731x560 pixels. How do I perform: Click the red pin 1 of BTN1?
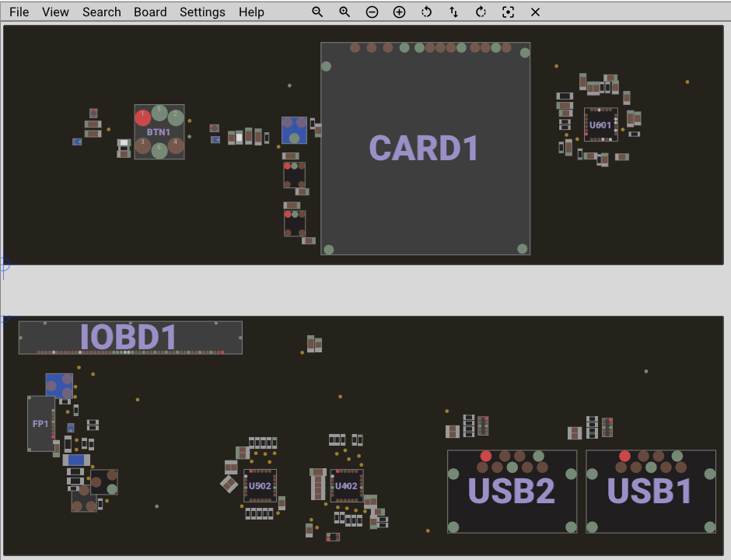pyautogui.click(x=143, y=118)
